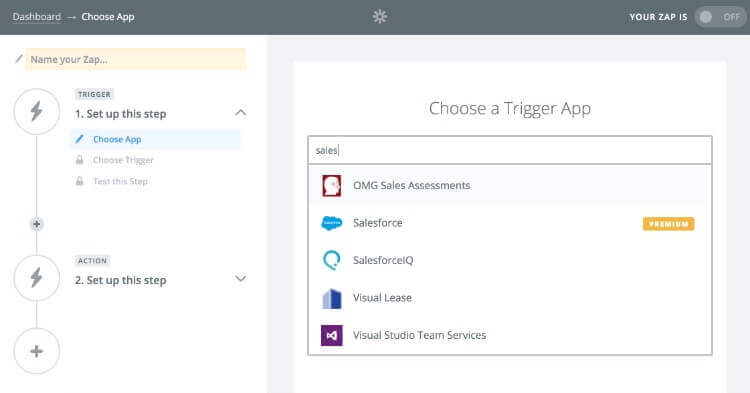Click the Salesforce cloud logo
Screen dimensions: 750x393
click(331, 223)
